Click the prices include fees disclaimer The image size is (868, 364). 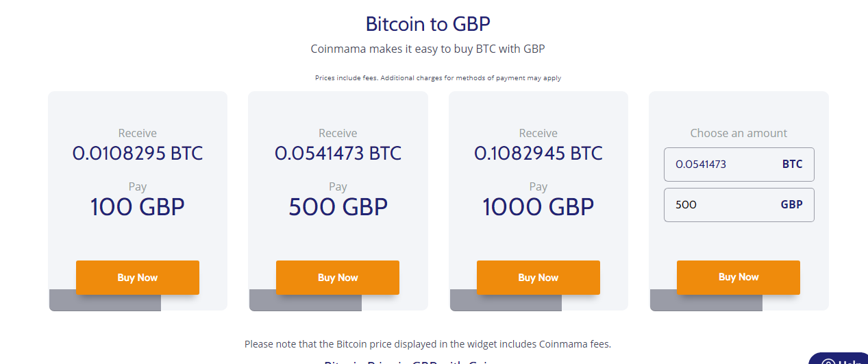tap(438, 78)
